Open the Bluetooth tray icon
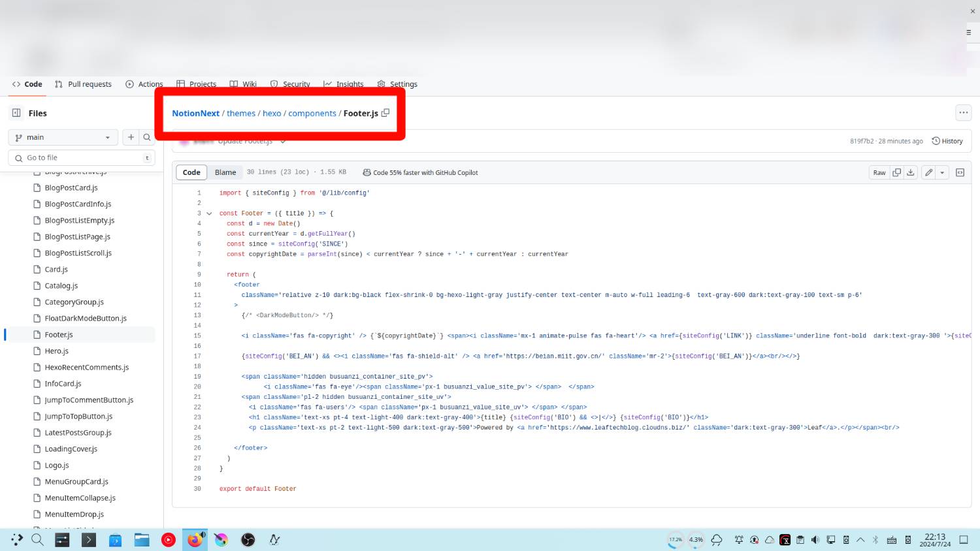Image resolution: width=980 pixels, height=551 pixels. point(875,540)
